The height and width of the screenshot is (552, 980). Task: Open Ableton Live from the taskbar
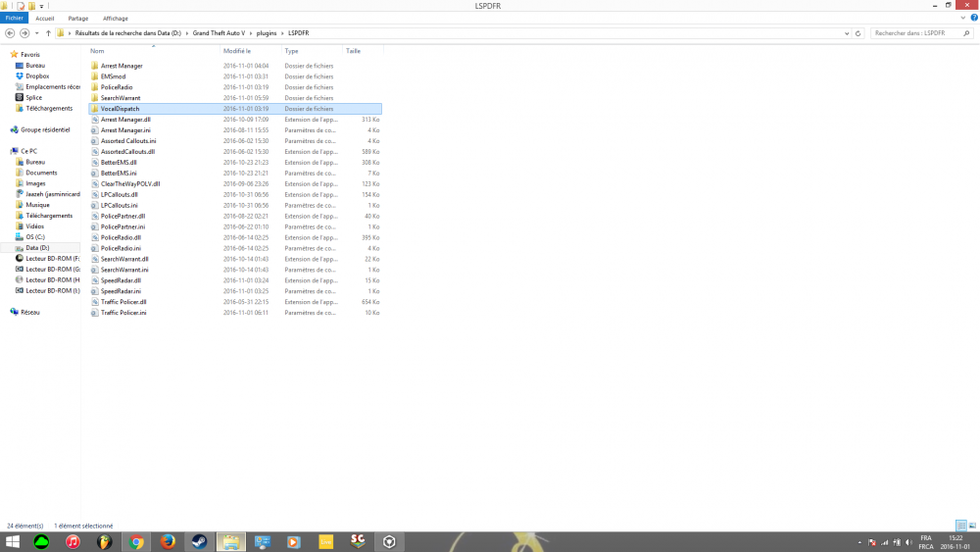pyautogui.click(x=325, y=541)
